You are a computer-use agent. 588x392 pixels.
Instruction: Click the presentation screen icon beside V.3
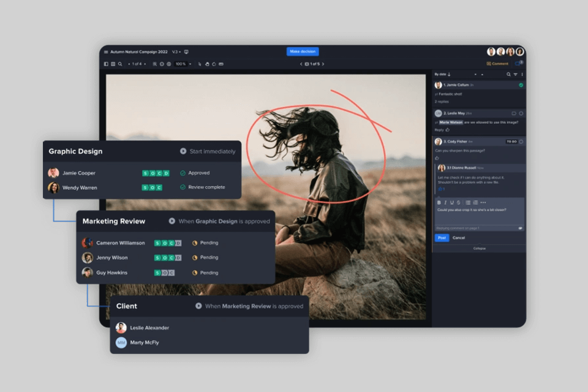(x=186, y=52)
